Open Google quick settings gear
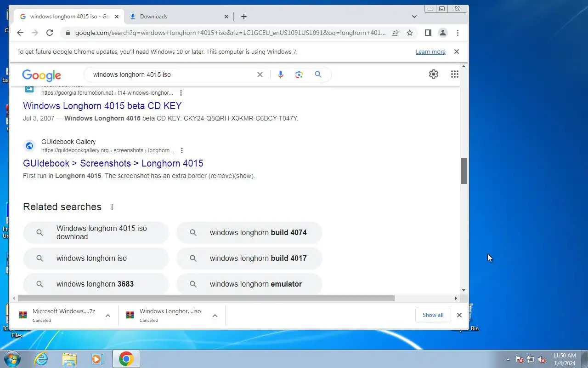Viewport: 588px width, 368px height. (434, 74)
